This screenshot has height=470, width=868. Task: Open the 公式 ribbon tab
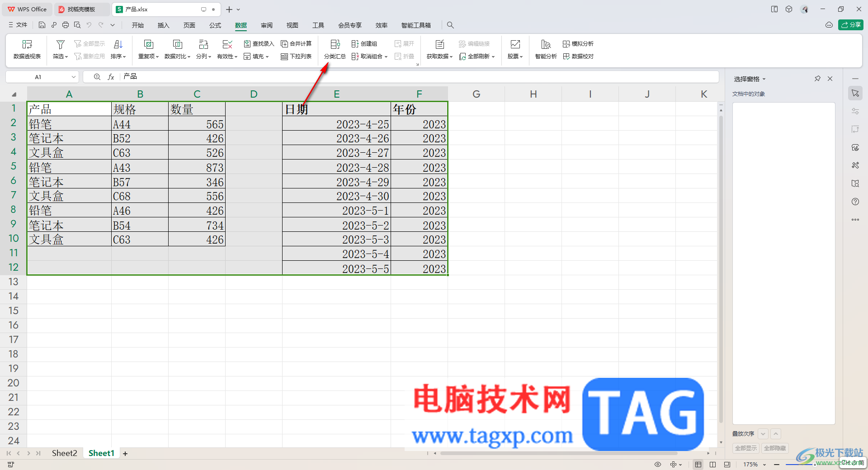(x=215, y=25)
